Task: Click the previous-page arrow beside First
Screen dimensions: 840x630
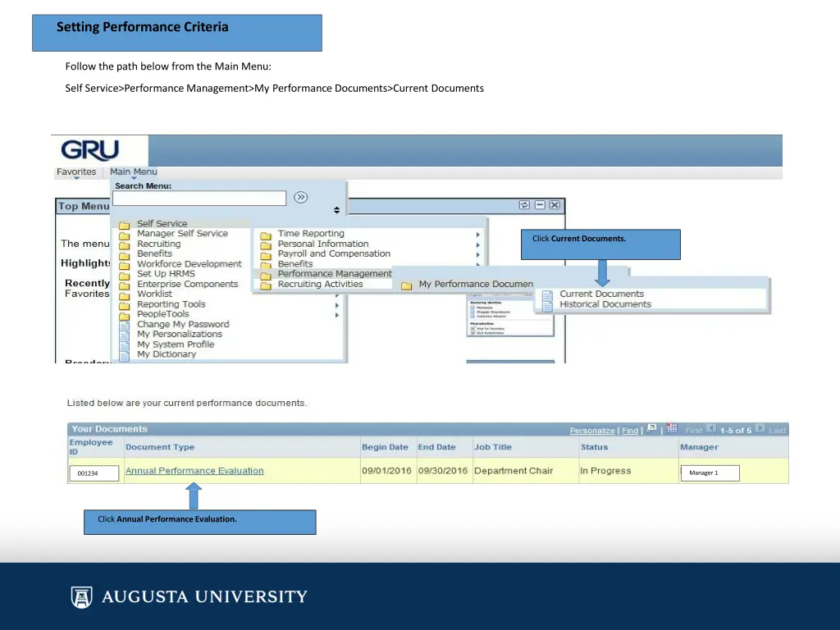Action: (711, 428)
